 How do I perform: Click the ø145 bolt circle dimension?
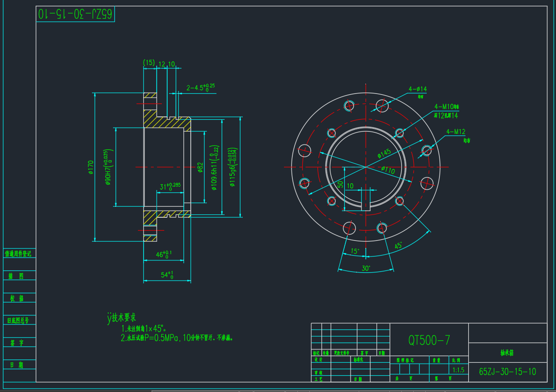pos(384,154)
